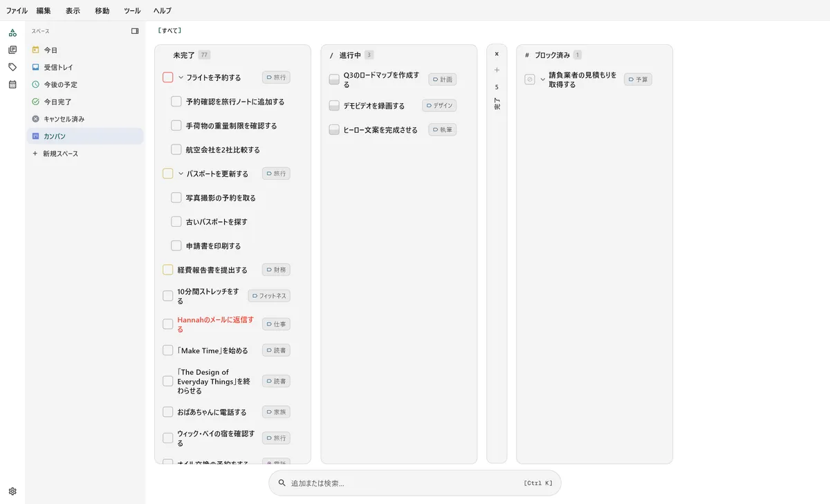Click the 77 count badge on 未完了

pyautogui.click(x=204, y=55)
